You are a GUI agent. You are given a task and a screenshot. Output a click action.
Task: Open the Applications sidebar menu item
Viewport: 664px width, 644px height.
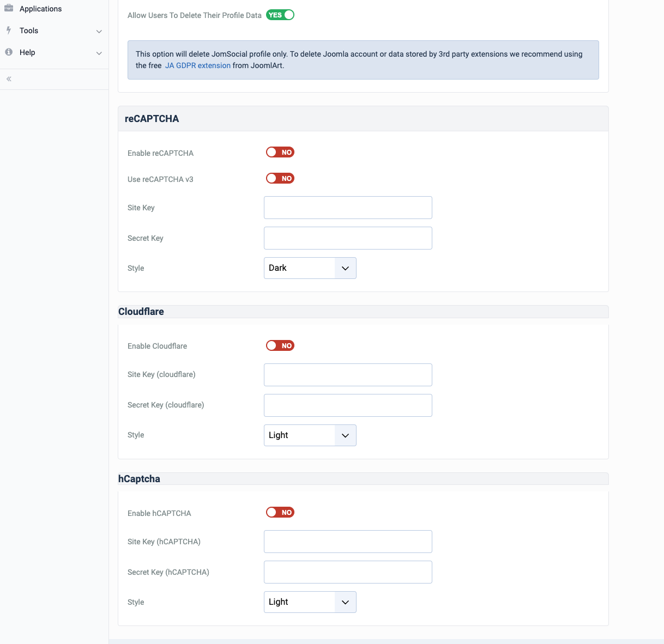tap(40, 9)
